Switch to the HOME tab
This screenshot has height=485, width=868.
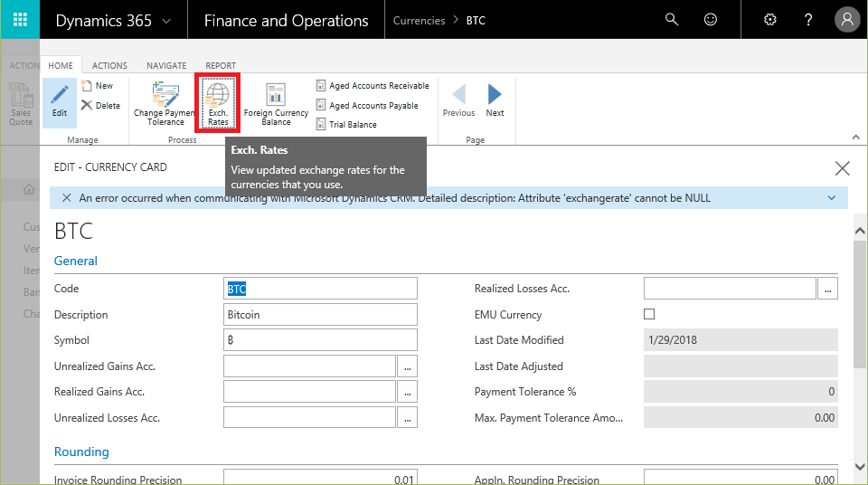point(61,65)
